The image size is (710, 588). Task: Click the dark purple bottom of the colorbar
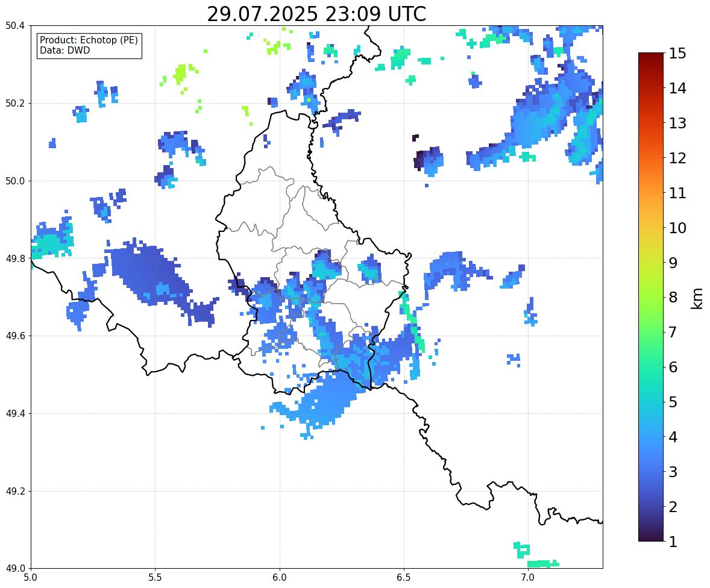(651, 537)
